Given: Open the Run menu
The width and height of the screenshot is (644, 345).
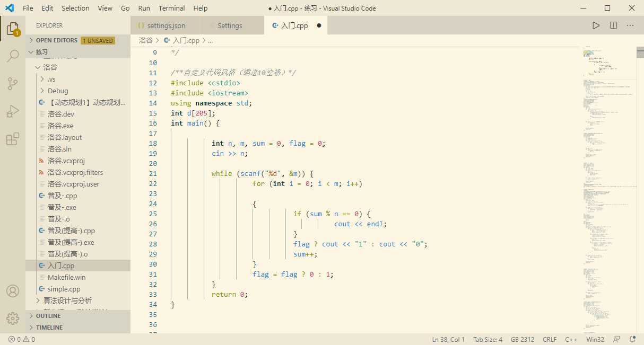Looking at the screenshot, I should coord(144,8).
